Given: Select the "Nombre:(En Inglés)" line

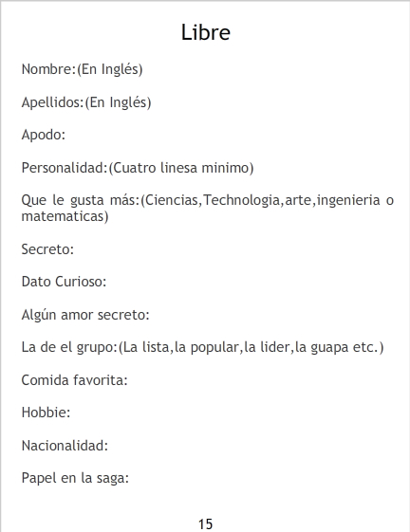Looking at the screenshot, I should (82, 69).
